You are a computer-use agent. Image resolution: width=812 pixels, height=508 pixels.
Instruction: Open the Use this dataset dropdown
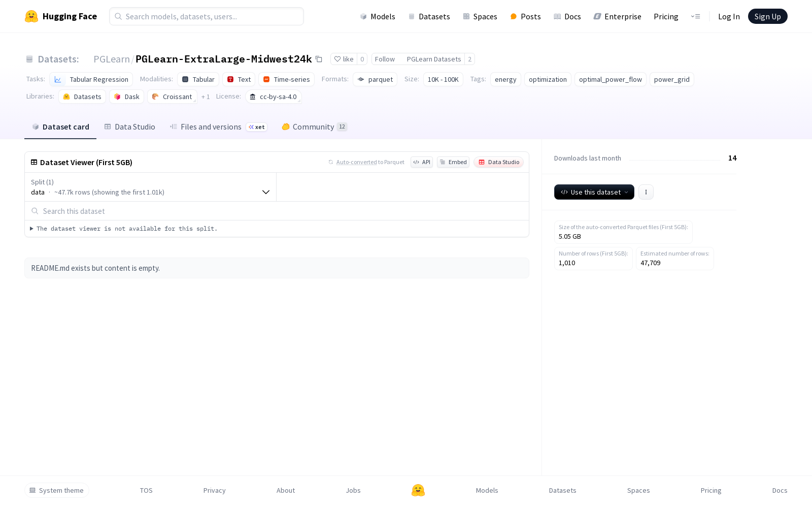click(x=594, y=192)
